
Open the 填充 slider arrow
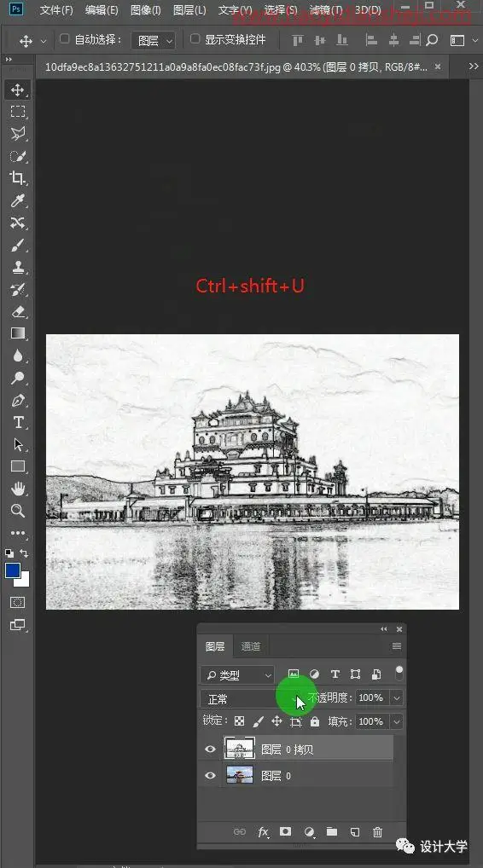click(397, 721)
